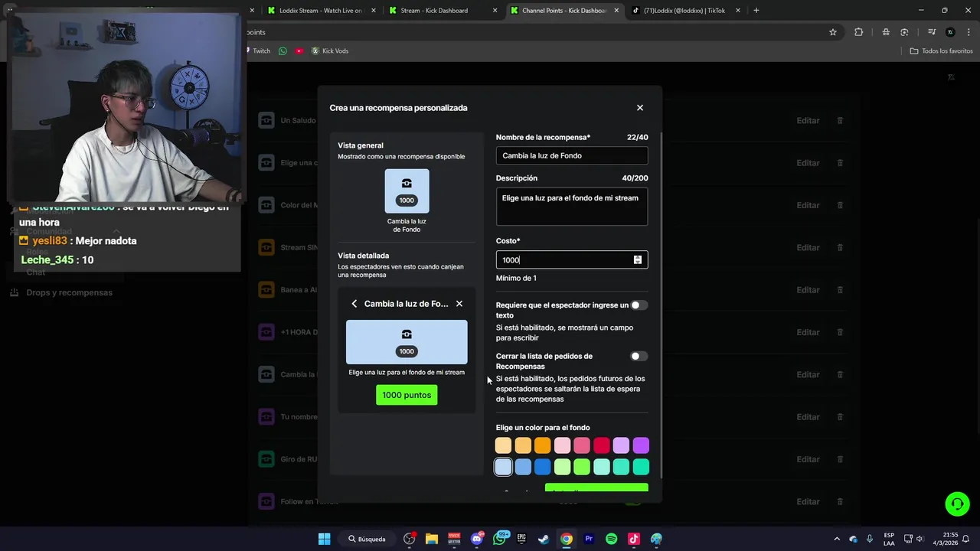Toggle close reward request list switch
Image resolution: width=980 pixels, height=551 pixels.
point(639,357)
